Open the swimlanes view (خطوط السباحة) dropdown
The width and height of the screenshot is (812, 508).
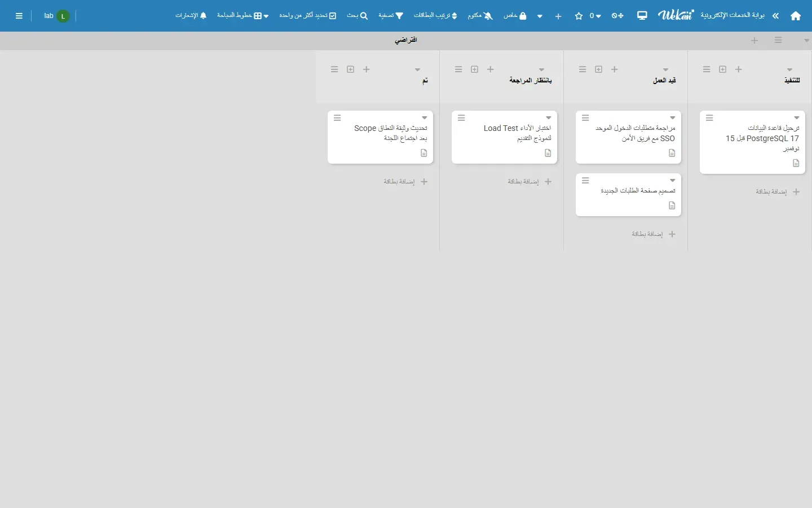point(243,16)
